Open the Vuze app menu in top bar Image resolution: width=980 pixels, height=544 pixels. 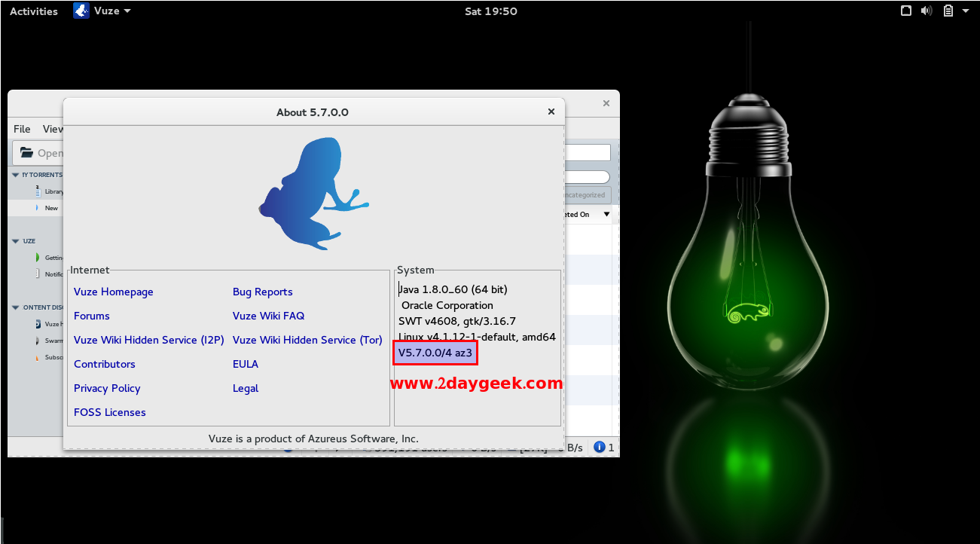coord(102,11)
